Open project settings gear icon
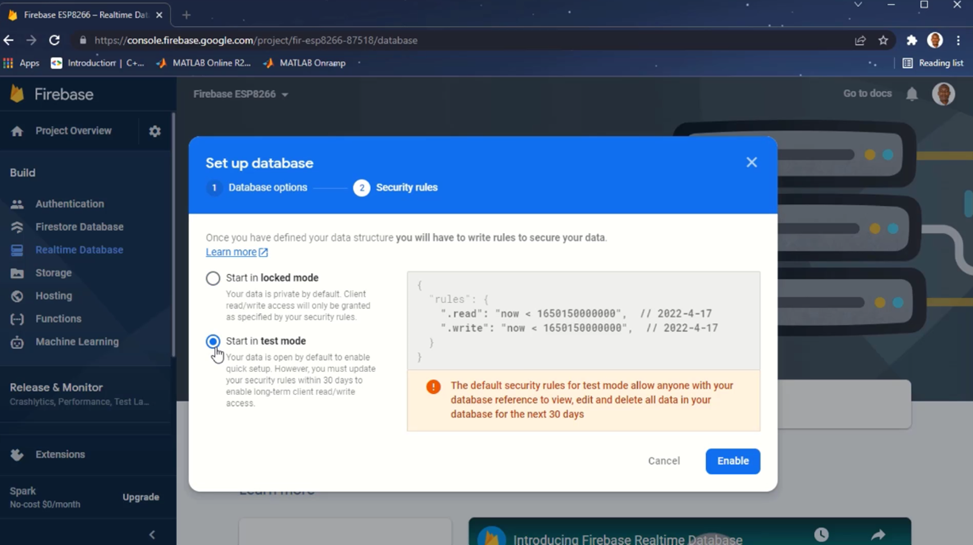 [x=155, y=131]
